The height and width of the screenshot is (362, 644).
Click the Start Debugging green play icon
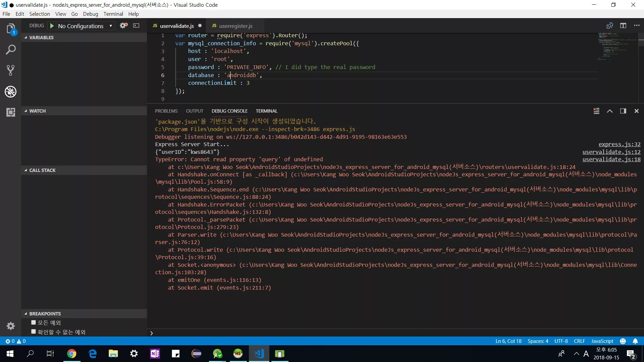52,26
